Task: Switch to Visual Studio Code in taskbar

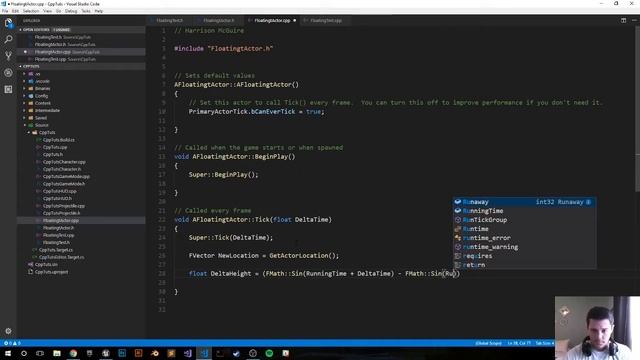Action: [x=204, y=353]
